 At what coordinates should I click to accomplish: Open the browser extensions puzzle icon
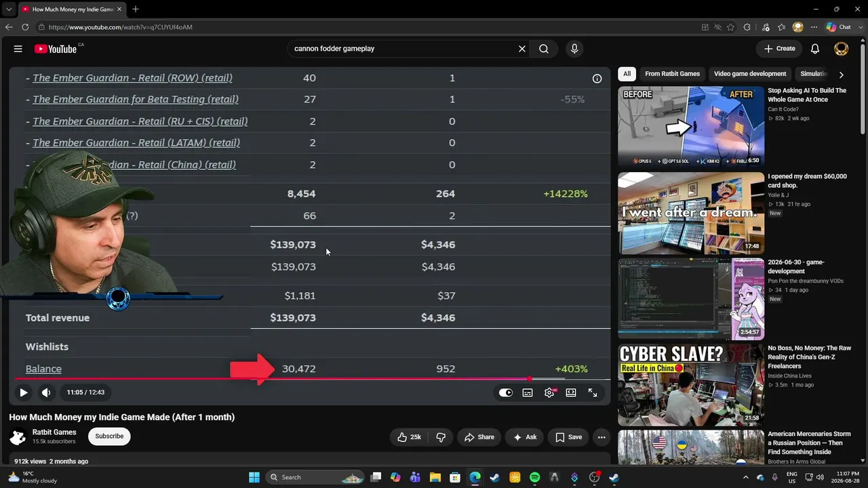tap(747, 27)
